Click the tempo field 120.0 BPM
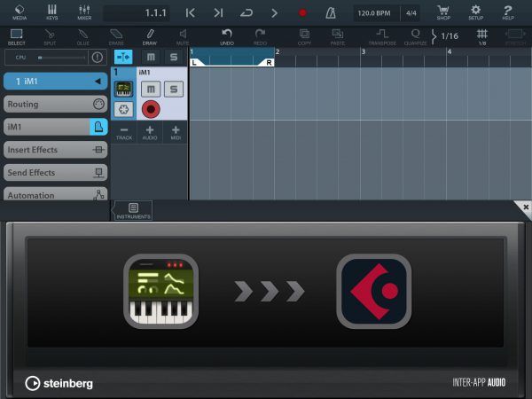 376,13
